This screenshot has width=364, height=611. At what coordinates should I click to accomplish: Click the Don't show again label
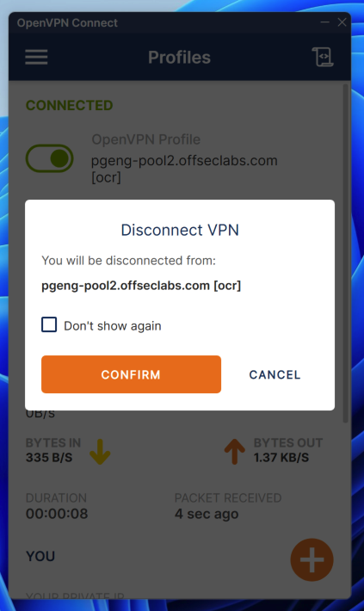click(x=112, y=326)
